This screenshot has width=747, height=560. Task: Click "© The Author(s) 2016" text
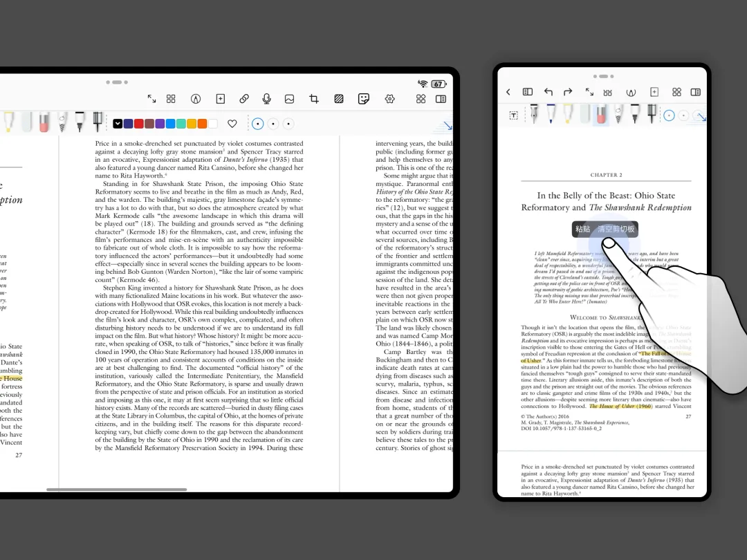544,416
